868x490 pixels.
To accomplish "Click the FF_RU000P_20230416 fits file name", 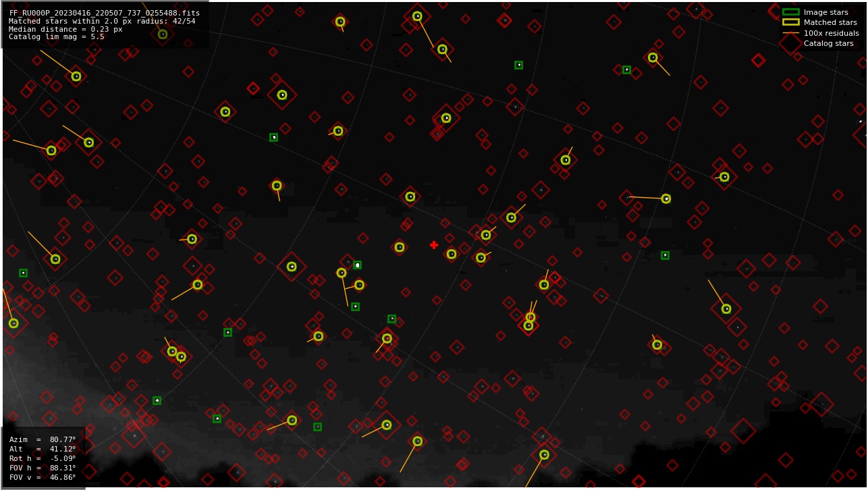I will pyautogui.click(x=104, y=13).
